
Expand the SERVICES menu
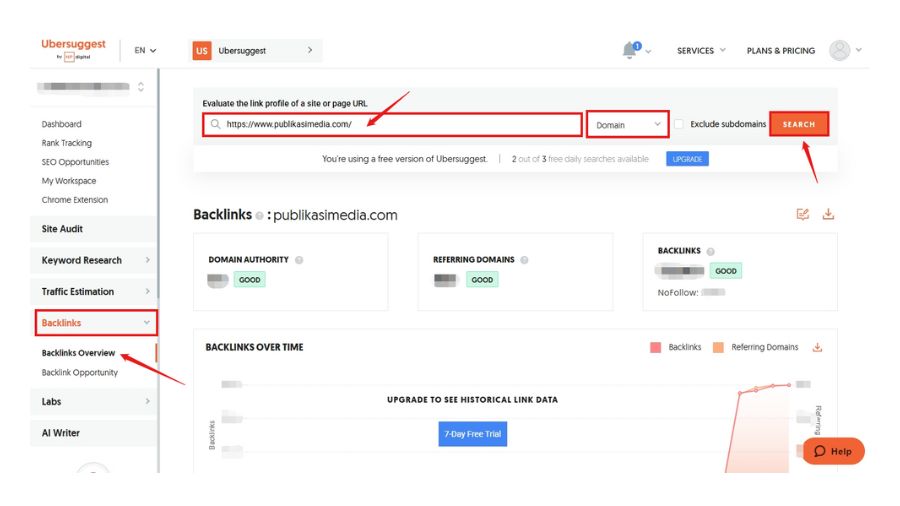point(701,50)
